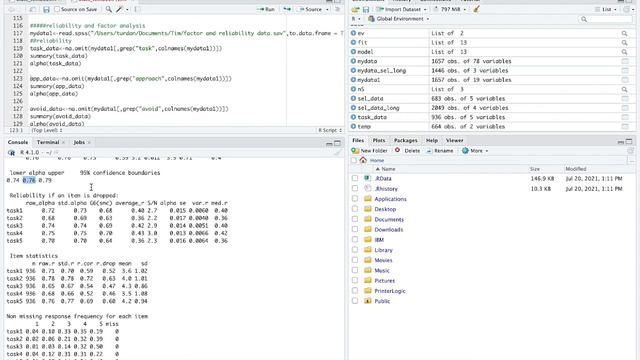
Task: Minimize the Files pane
Action: coord(620,142)
